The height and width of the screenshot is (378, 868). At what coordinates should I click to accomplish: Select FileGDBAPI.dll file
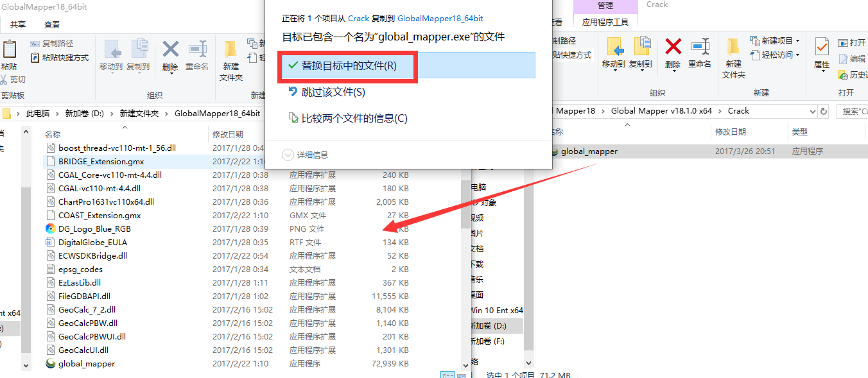84,296
